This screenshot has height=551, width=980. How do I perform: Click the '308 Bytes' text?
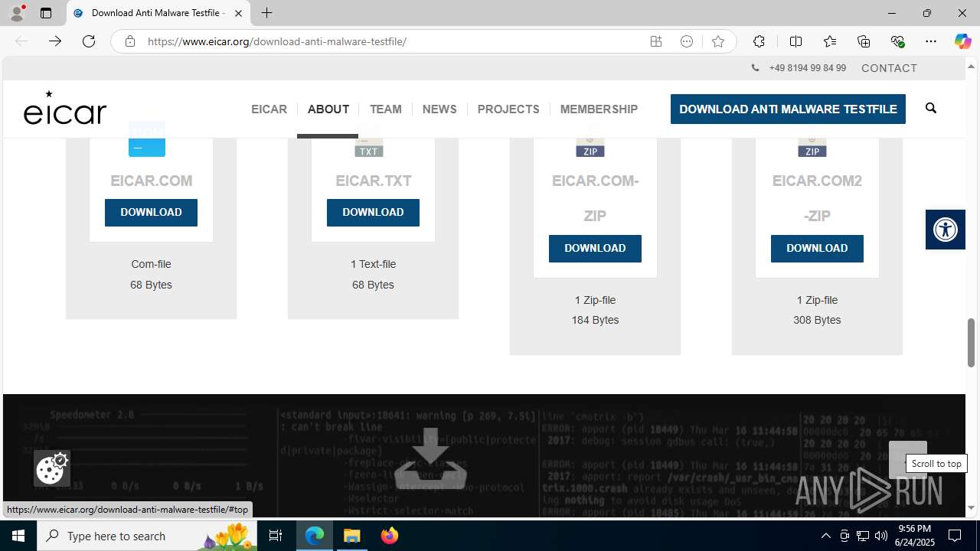coord(817,320)
